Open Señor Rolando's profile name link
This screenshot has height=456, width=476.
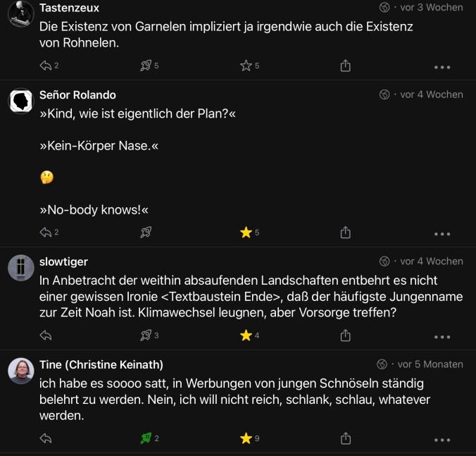tap(77, 94)
